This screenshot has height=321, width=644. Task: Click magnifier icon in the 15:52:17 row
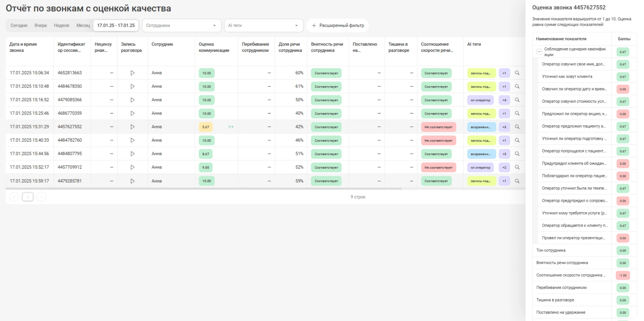517,167
